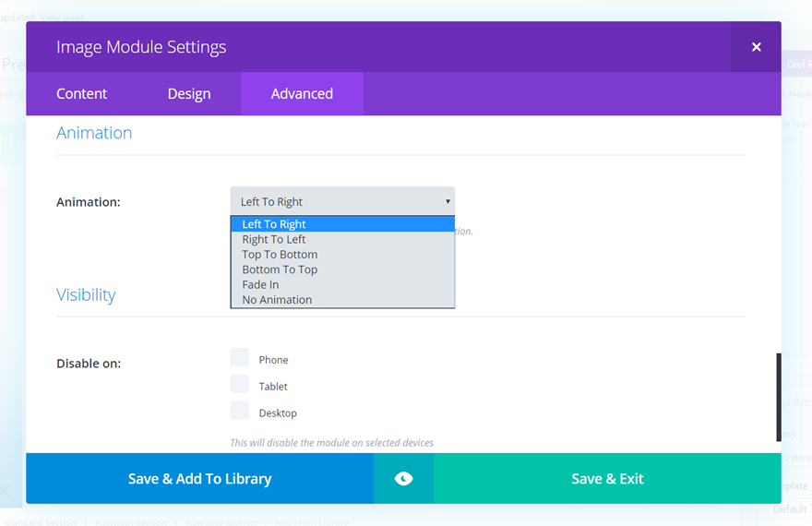Viewport: 812px width, 526px height.
Task: Click the Animation section heading
Action: [x=94, y=133]
